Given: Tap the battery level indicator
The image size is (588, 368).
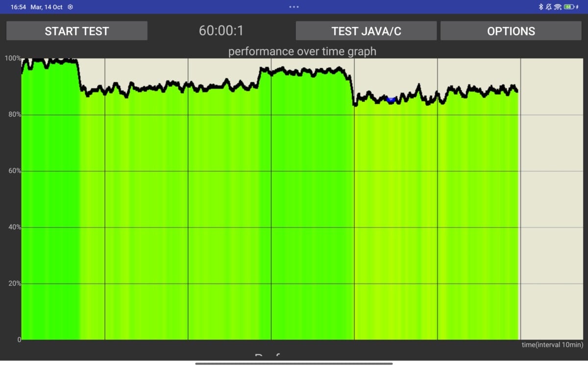Looking at the screenshot, I should (x=568, y=7).
